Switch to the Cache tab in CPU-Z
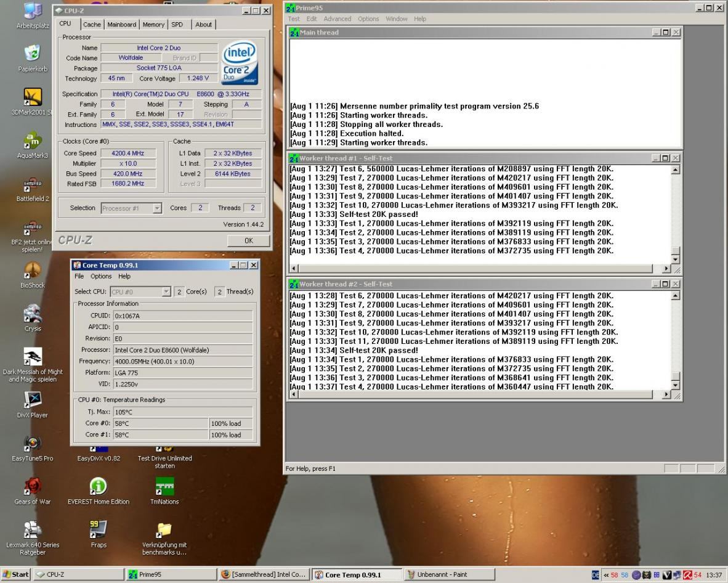Screen dimensions: 728x583 coord(92,25)
